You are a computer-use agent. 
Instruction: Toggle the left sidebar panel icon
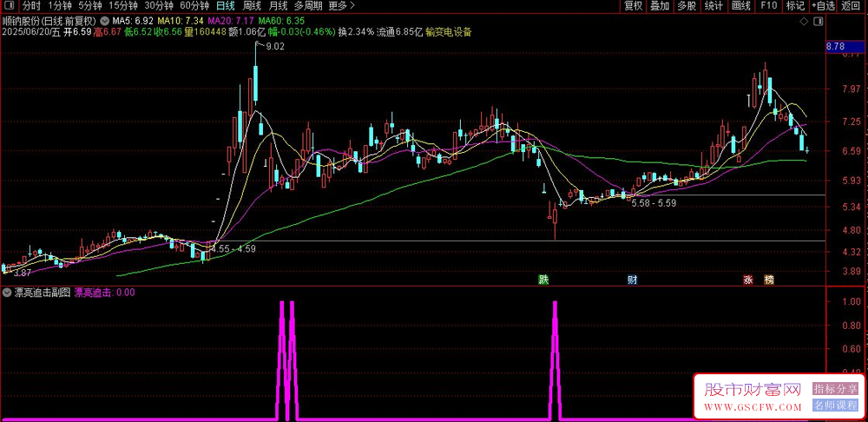coord(11,5)
